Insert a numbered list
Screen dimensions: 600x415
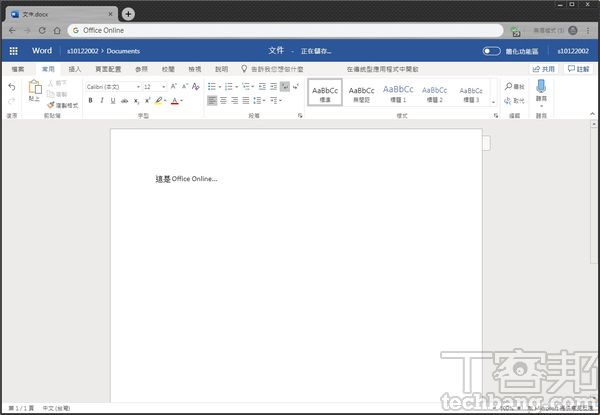point(228,86)
